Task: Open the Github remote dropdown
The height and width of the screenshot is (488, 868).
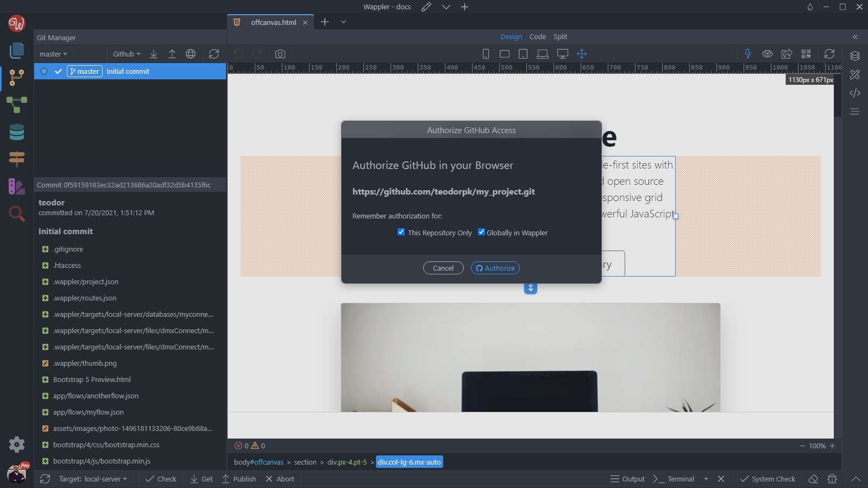Action: tap(127, 54)
